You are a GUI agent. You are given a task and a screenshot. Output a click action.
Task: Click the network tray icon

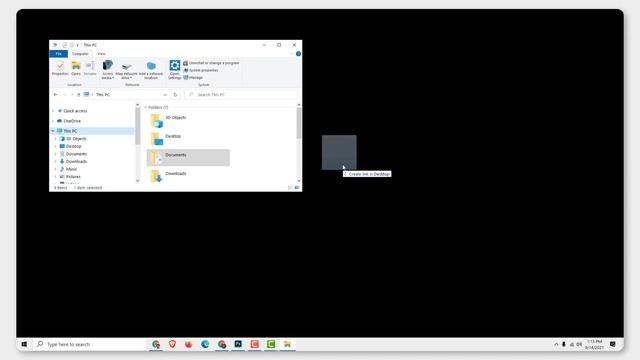tap(571, 344)
